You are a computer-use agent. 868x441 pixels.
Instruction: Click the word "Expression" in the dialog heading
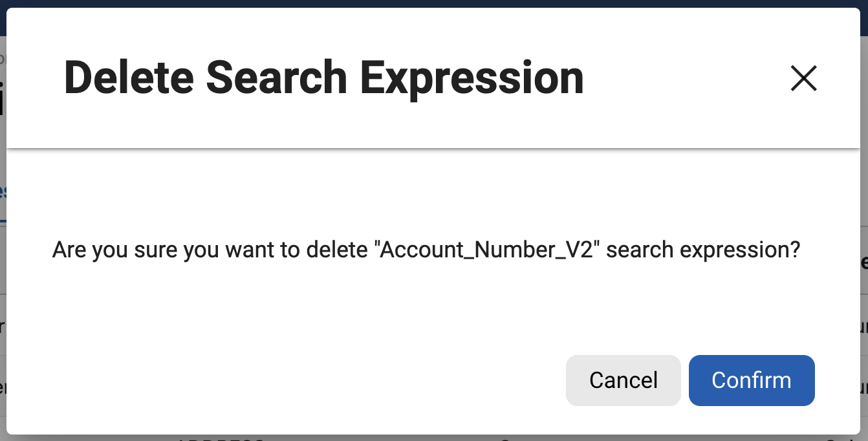coord(472,78)
